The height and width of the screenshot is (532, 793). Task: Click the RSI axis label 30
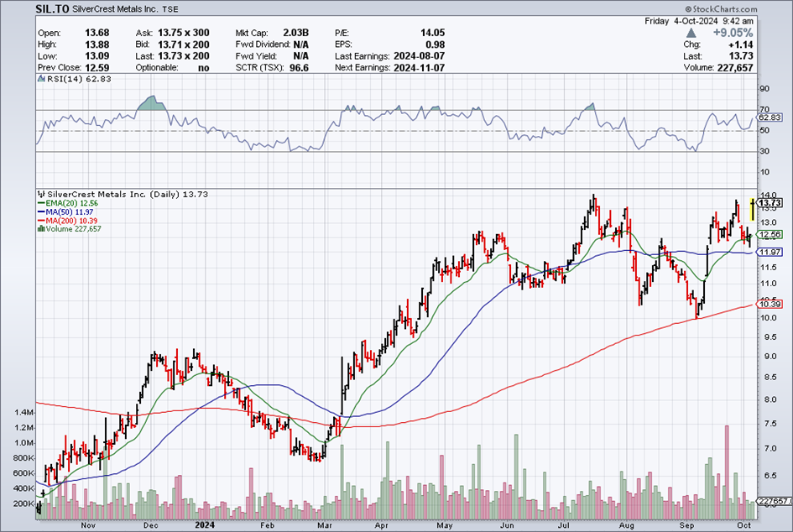[x=764, y=151]
